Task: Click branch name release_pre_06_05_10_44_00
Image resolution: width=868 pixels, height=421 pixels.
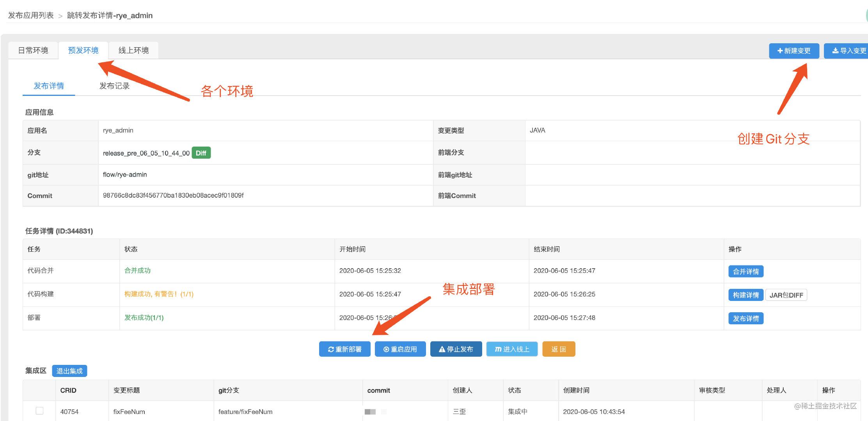Action: 146,153
